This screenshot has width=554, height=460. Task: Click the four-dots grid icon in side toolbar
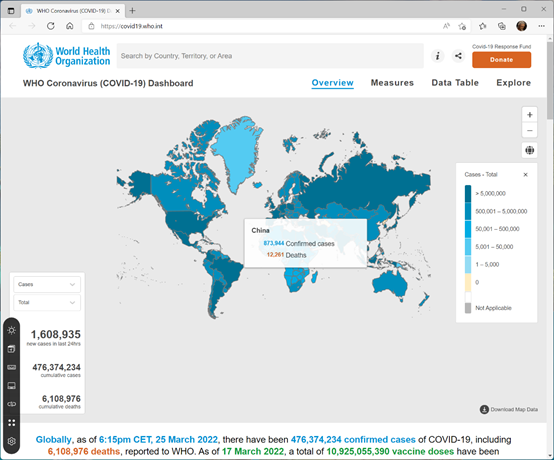pos(12,423)
